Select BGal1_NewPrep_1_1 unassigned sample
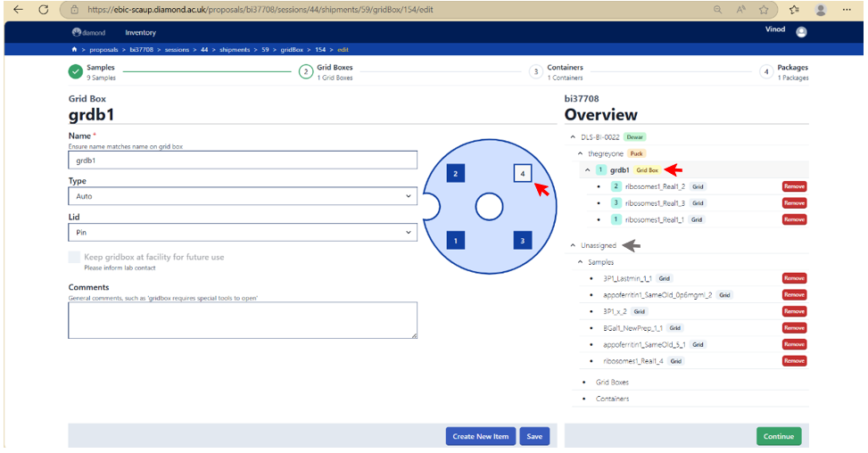Screen dimensions: 868x453 pyautogui.click(x=632, y=328)
